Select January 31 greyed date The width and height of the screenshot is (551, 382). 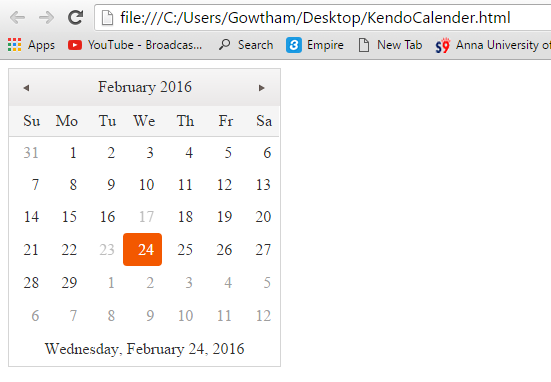[x=31, y=153]
